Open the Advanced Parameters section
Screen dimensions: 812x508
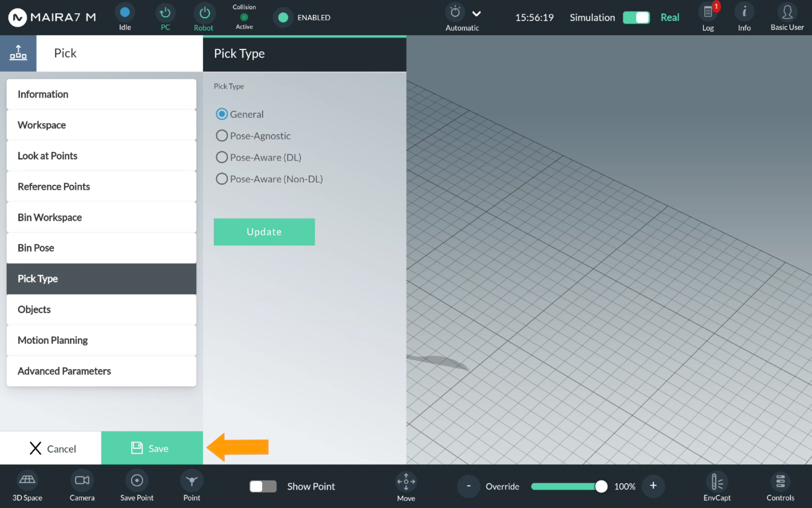point(101,371)
